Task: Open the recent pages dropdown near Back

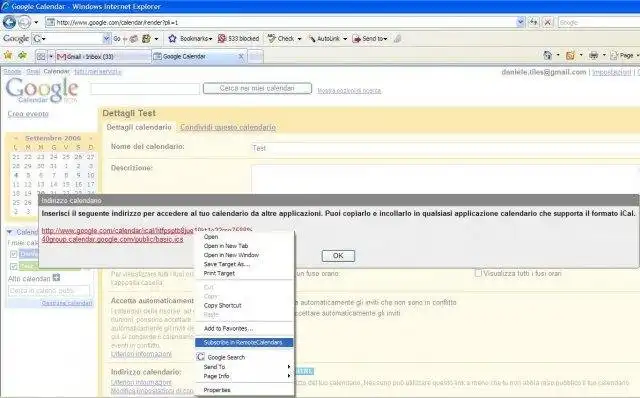Action: tap(36, 22)
